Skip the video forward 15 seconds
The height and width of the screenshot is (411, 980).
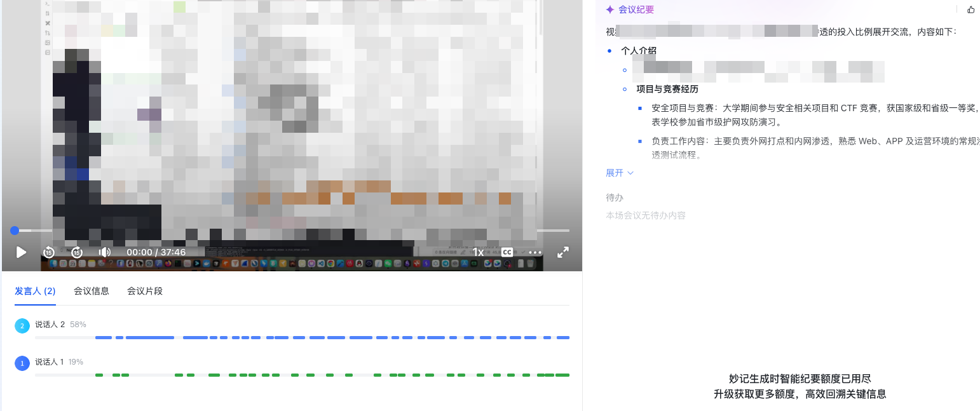coord(77,252)
